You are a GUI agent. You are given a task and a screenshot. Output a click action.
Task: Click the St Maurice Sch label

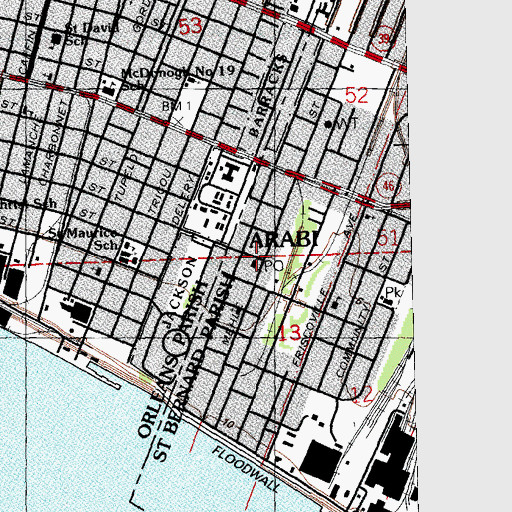point(83,239)
